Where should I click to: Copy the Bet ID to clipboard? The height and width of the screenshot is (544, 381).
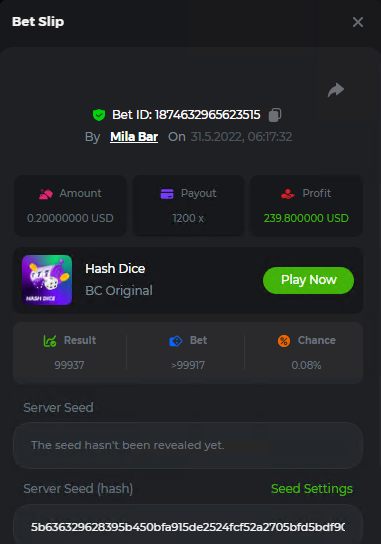point(275,115)
